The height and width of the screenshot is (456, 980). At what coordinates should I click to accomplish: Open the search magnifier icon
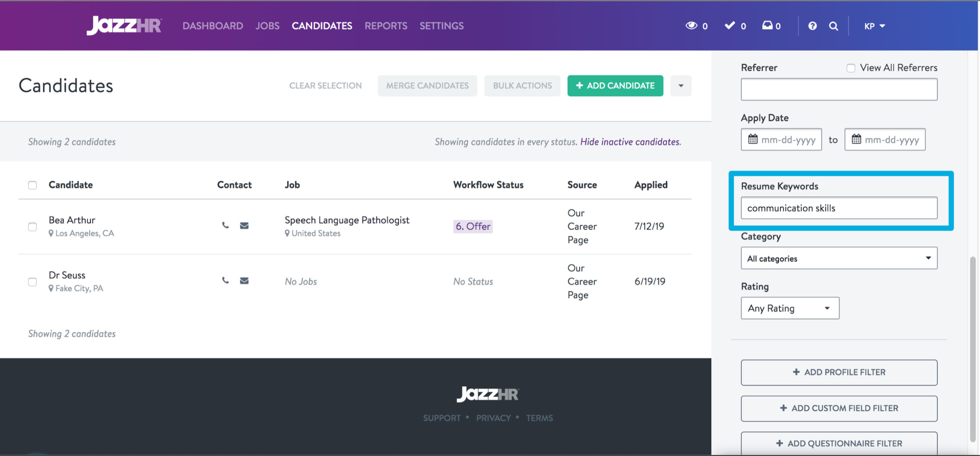[833, 26]
